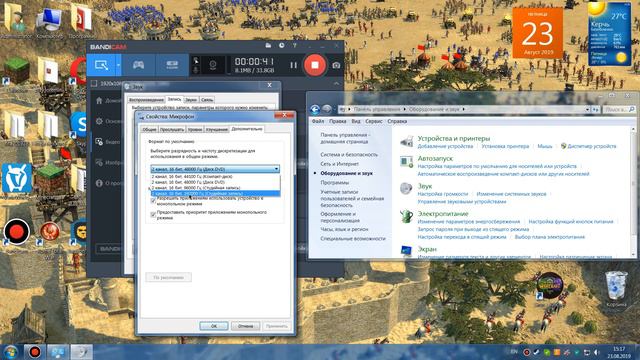This screenshot has height=360, width=640.
Task: Choose 48000 Гц (Диск DVD) list option
Action: click(x=215, y=182)
